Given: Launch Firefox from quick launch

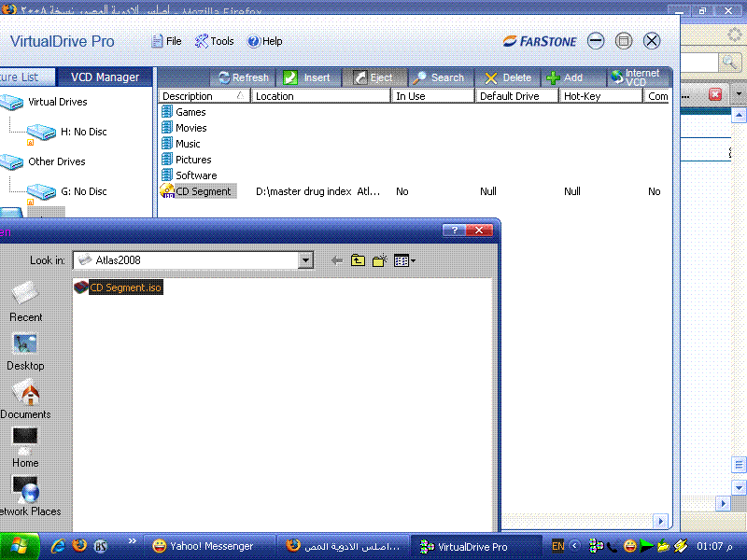Looking at the screenshot, I should [x=79, y=546].
